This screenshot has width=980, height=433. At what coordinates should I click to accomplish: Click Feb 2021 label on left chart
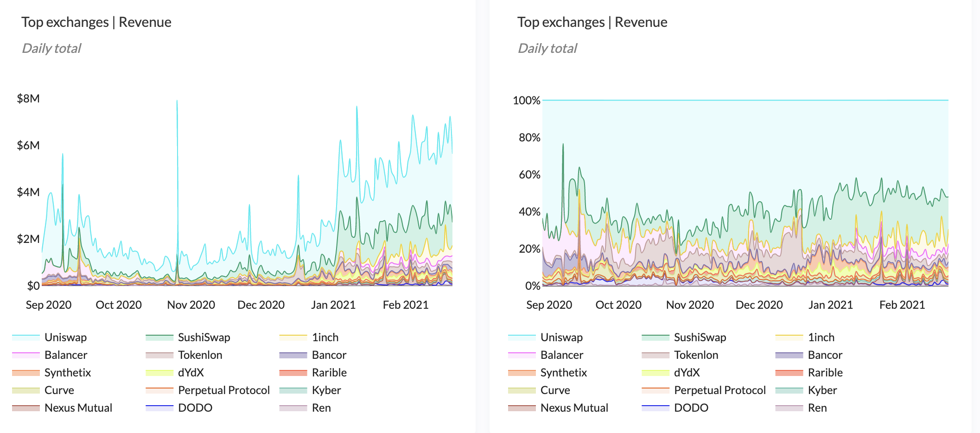[x=406, y=305]
